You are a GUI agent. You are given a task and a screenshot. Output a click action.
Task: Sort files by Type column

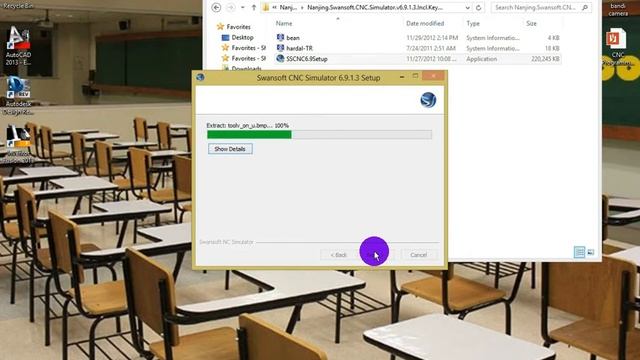[473, 24]
